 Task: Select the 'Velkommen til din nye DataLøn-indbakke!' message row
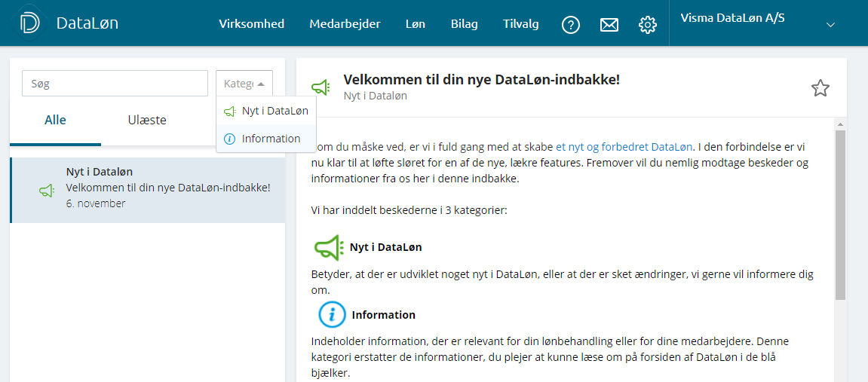pyautogui.click(x=148, y=190)
